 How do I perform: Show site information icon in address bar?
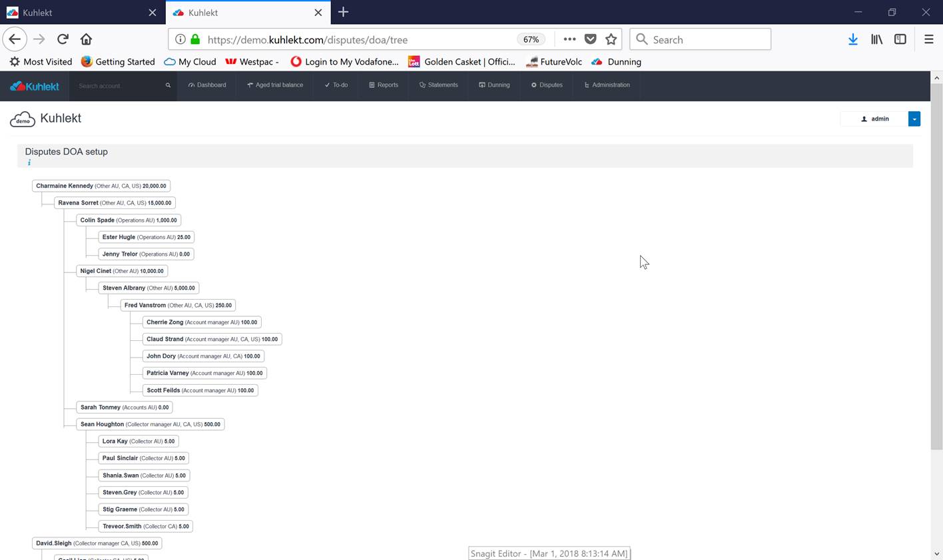pos(180,39)
